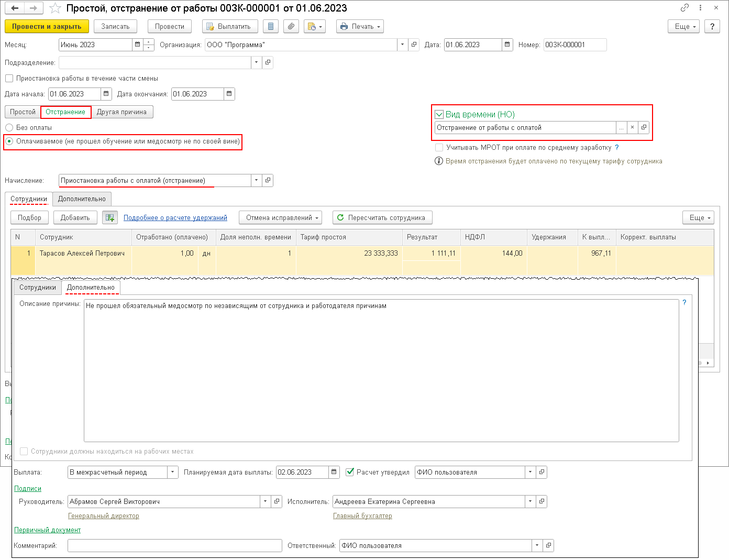The height and width of the screenshot is (560, 729).
Task: Open the Отмена исправлений dropdown
Action: coord(280,217)
